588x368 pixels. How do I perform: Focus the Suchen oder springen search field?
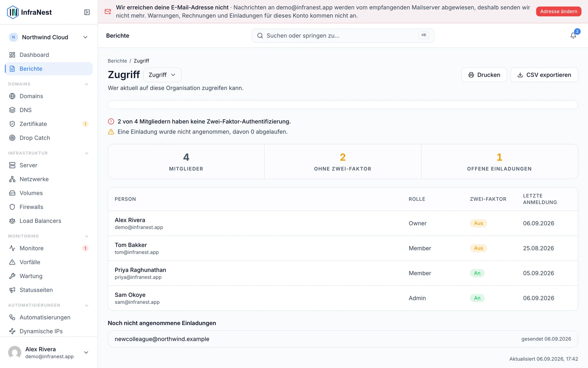(343, 36)
